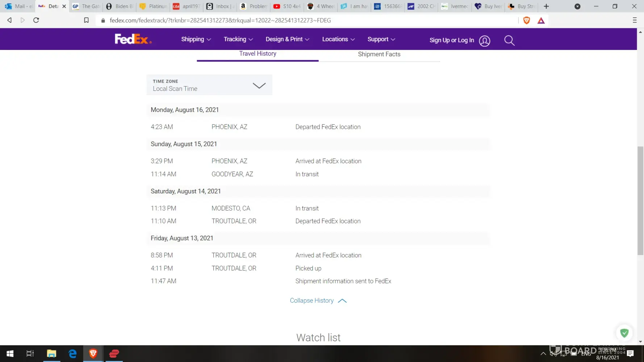The width and height of the screenshot is (644, 362).
Task: Expand the Shipping menu
Action: (196, 39)
